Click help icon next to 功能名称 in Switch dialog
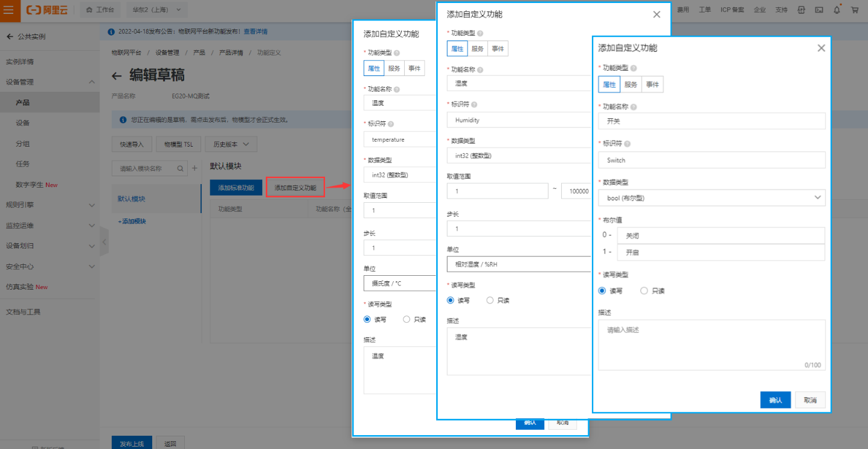Viewport: 868px width, 449px height. tap(634, 107)
